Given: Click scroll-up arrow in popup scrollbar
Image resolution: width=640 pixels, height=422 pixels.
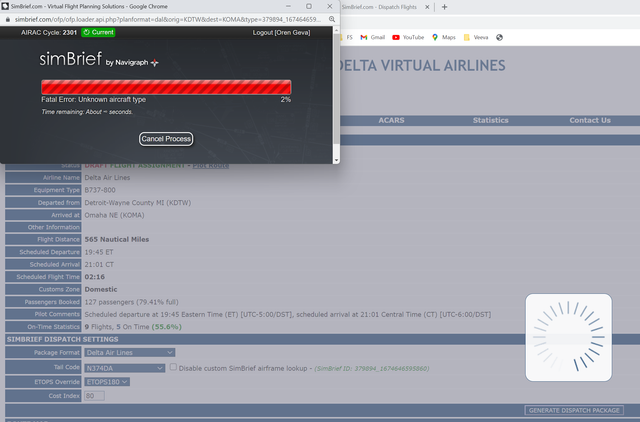Looking at the screenshot, I should 336,30.
